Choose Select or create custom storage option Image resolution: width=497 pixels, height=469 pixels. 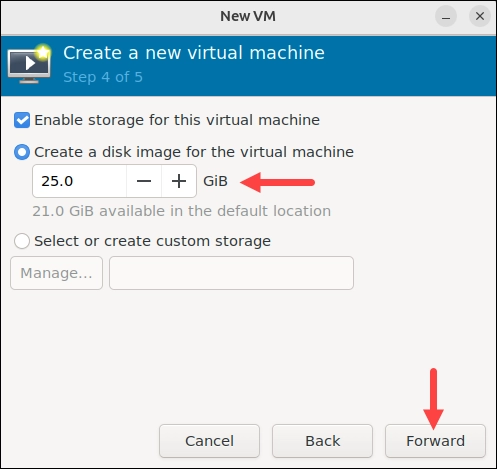tap(22, 241)
